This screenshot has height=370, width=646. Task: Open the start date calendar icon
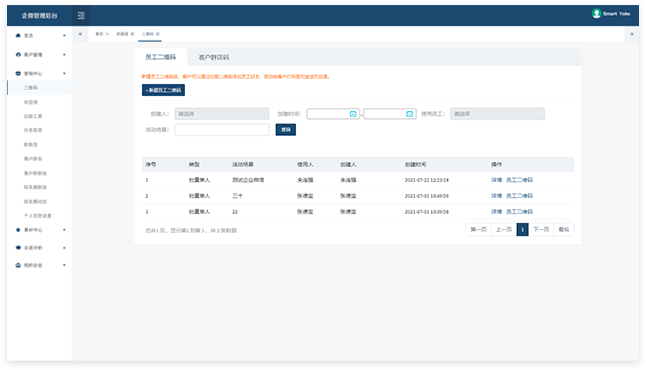[x=353, y=114]
